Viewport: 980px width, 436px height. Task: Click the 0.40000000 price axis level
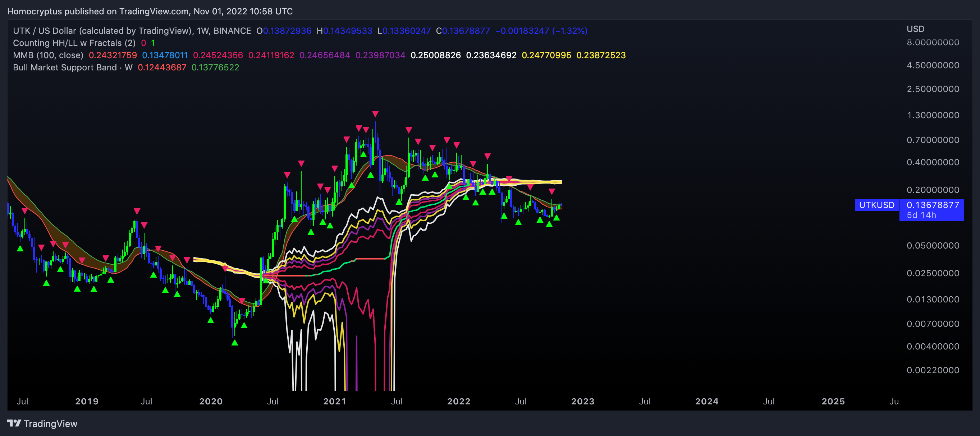(933, 162)
